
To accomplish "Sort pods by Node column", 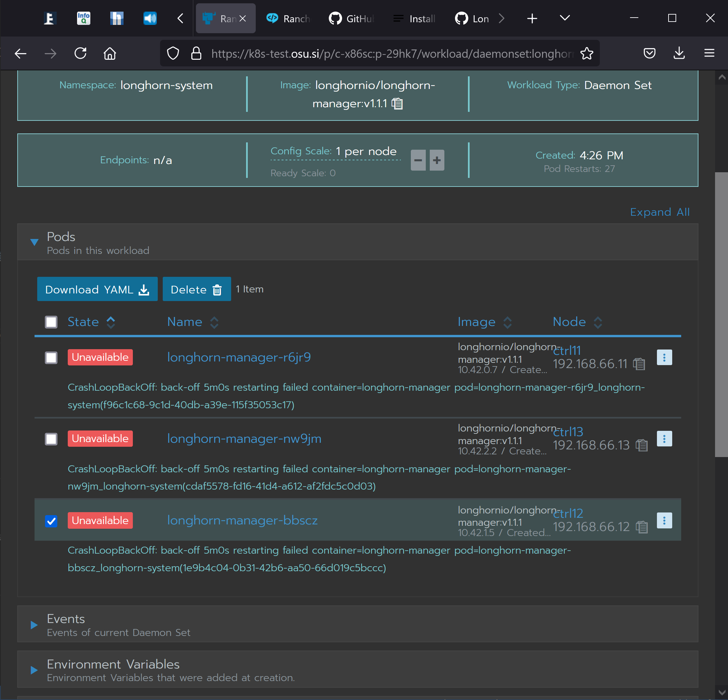I will coord(577,322).
